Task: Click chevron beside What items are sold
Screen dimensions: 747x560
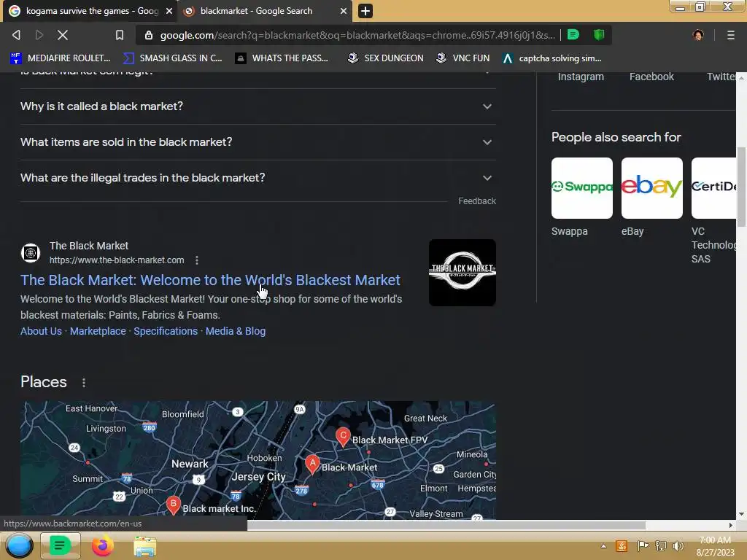Action: tap(487, 142)
